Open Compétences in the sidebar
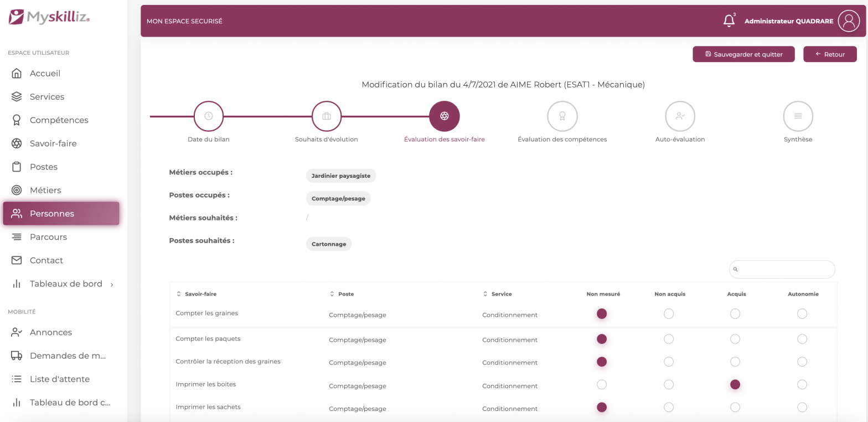This screenshot has height=422, width=868. [59, 120]
